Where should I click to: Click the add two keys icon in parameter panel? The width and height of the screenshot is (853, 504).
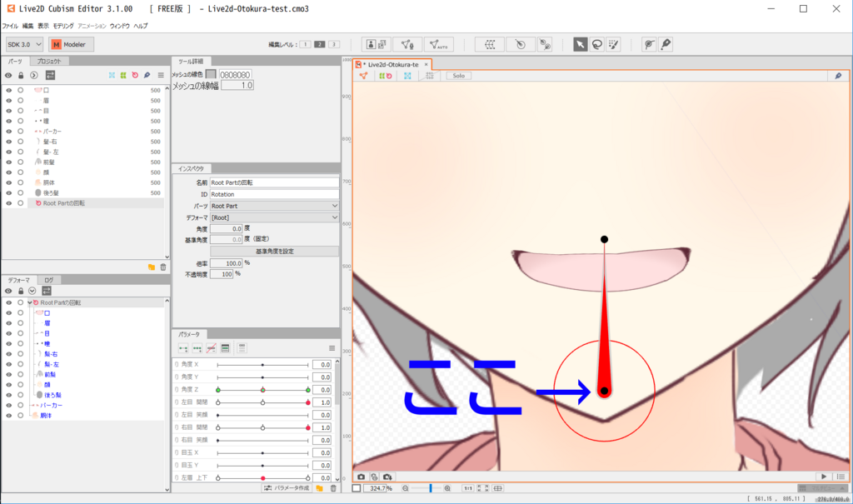coord(183,348)
